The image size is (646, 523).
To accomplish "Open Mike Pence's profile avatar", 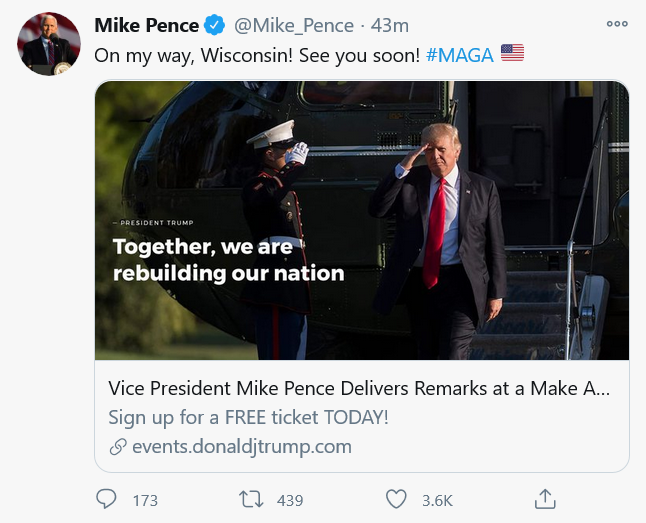I will coord(49,44).
